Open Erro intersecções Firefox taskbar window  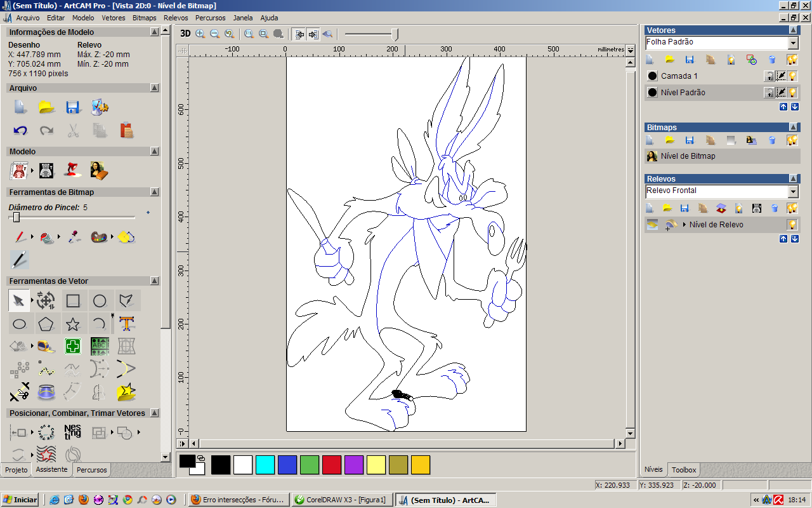pos(239,500)
